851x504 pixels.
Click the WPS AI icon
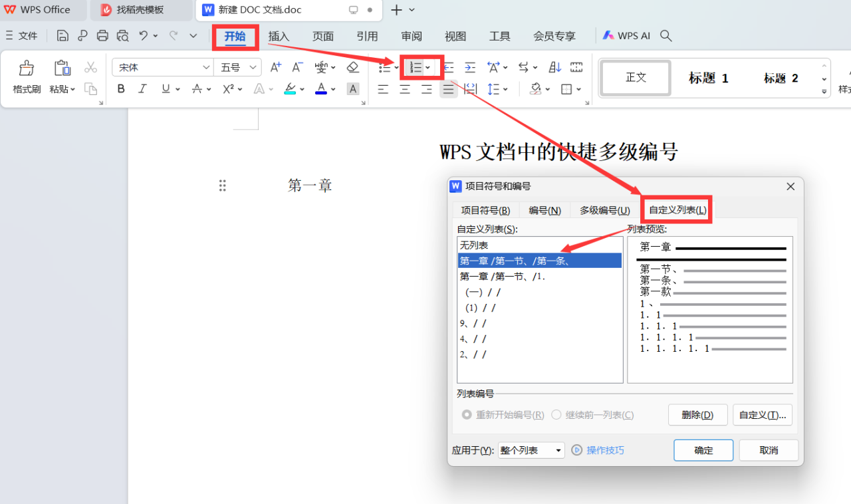pos(608,36)
